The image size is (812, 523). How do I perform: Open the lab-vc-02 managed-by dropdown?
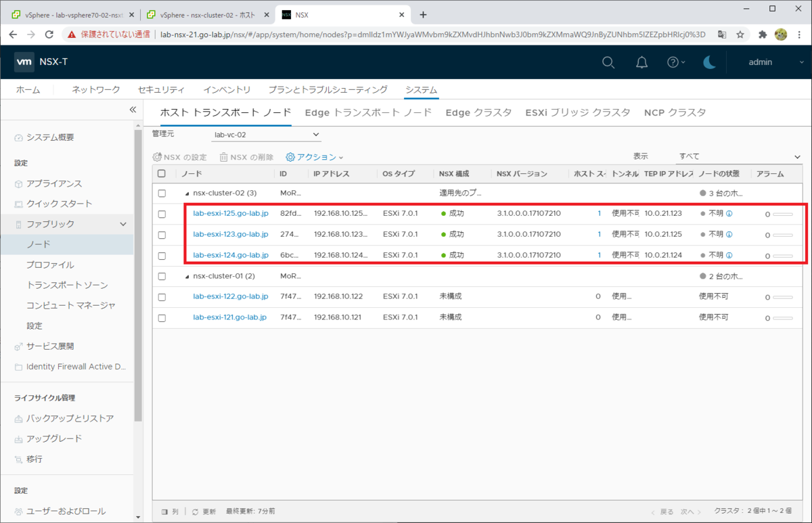pyautogui.click(x=265, y=135)
